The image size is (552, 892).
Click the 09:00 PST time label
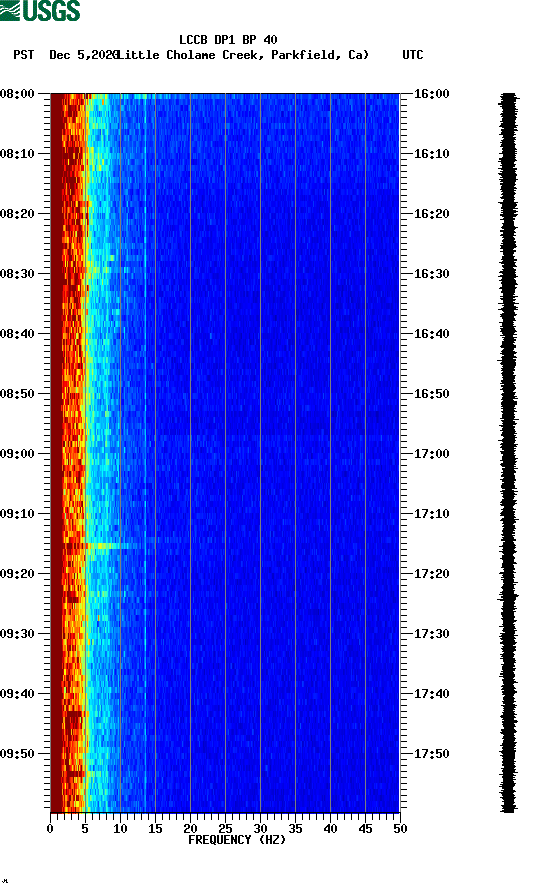coord(17,454)
